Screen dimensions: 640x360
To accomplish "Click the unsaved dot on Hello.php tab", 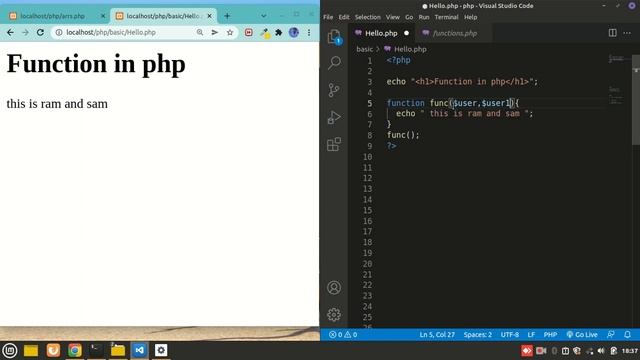I will point(406,33).
